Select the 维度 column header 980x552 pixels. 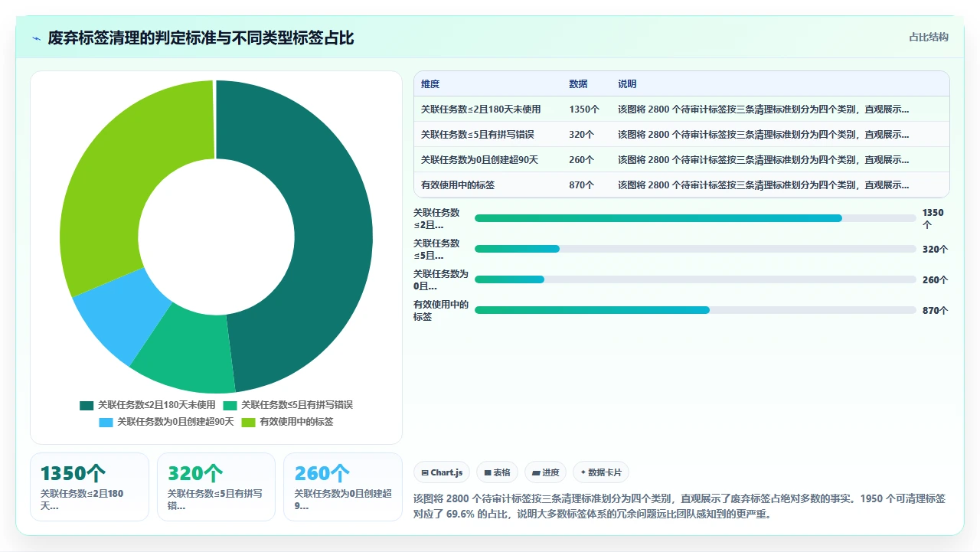(x=430, y=84)
